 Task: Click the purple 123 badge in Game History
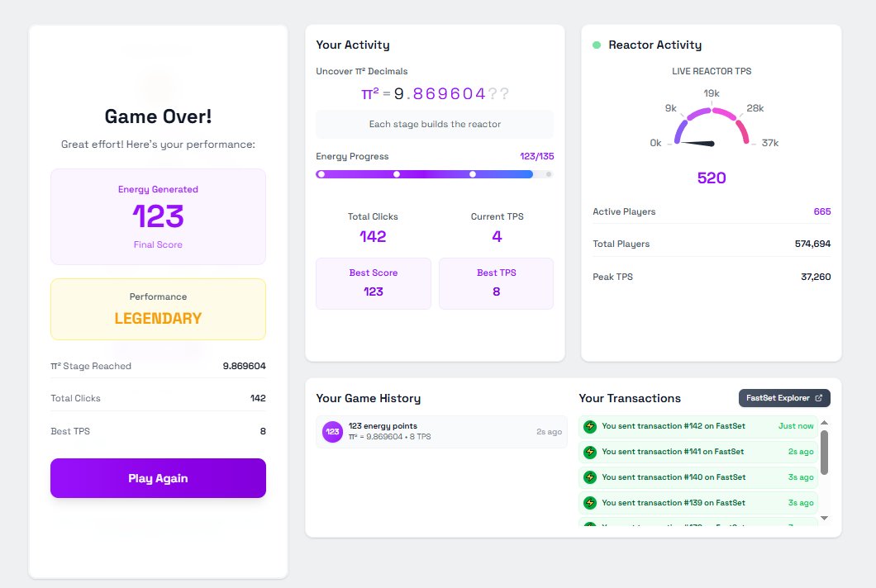[x=332, y=432]
